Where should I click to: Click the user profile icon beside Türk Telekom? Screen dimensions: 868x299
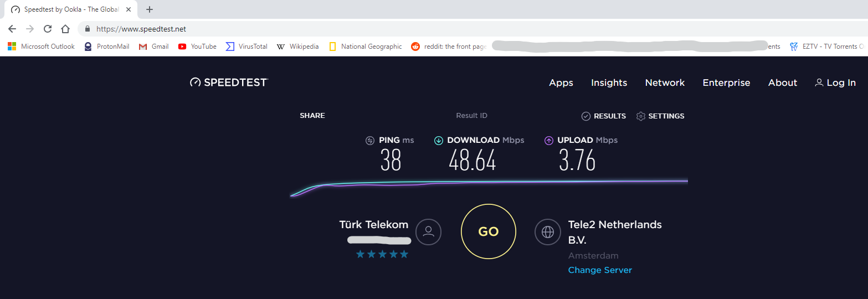pyautogui.click(x=428, y=232)
